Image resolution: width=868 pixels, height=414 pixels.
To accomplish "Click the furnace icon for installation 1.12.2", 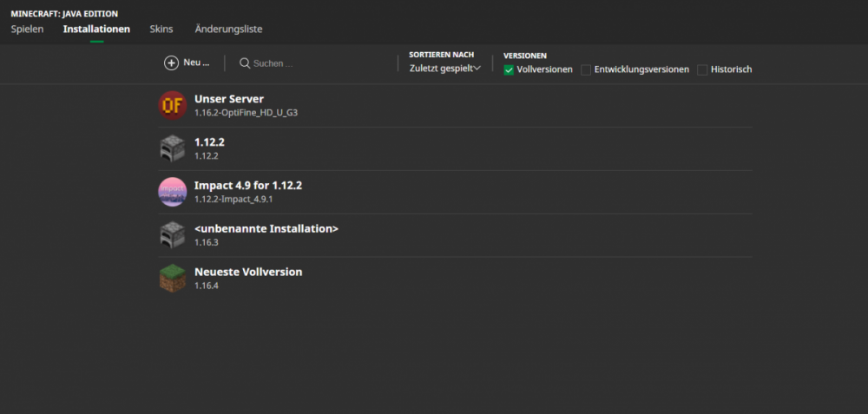I will tap(172, 148).
